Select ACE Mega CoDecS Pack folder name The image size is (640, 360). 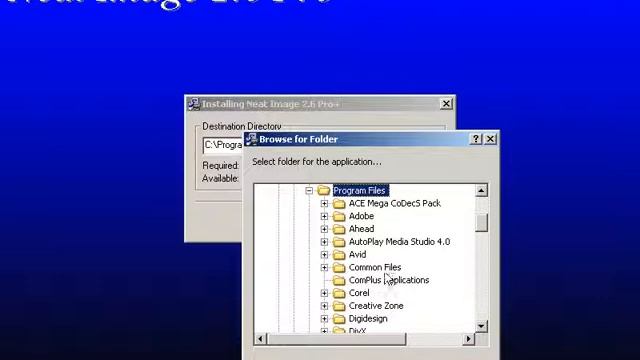tap(395, 203)
